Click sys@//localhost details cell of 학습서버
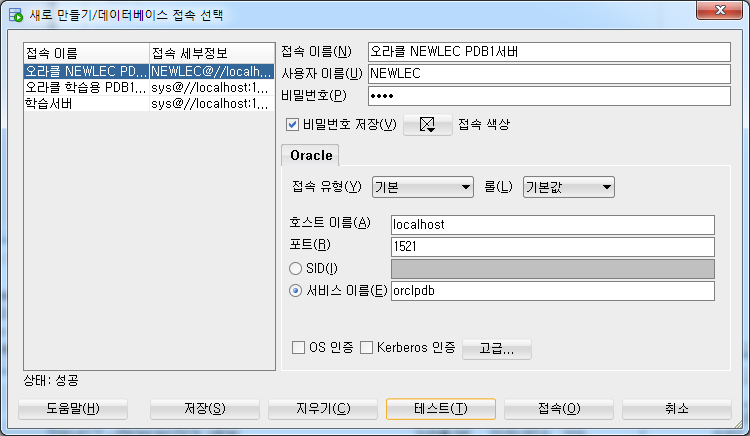The width and height of the screenshot is (750, 436). pos(212,103)
